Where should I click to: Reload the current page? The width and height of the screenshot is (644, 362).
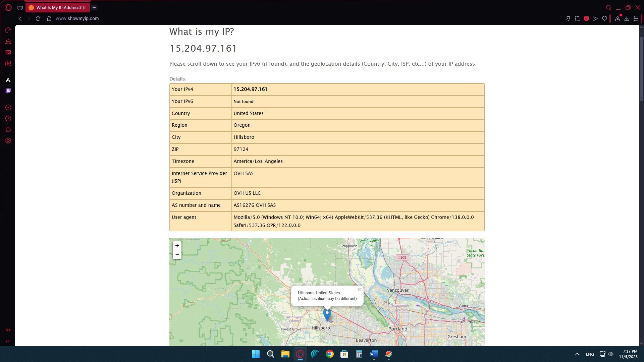[38, 18]
